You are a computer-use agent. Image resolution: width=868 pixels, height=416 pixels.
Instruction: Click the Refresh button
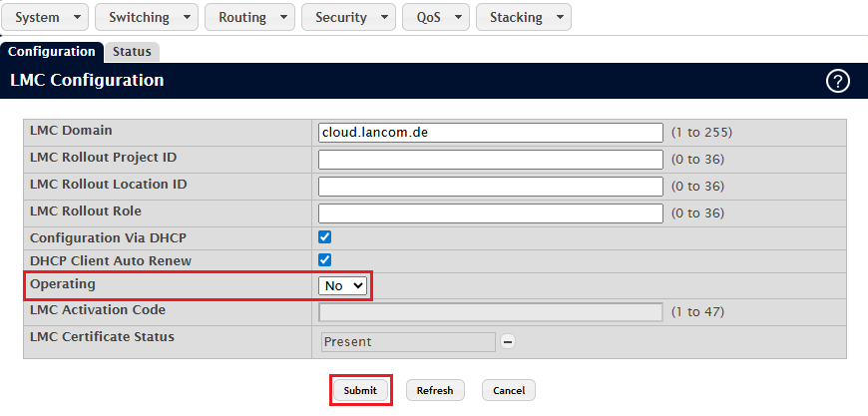(x=435, y=390)
